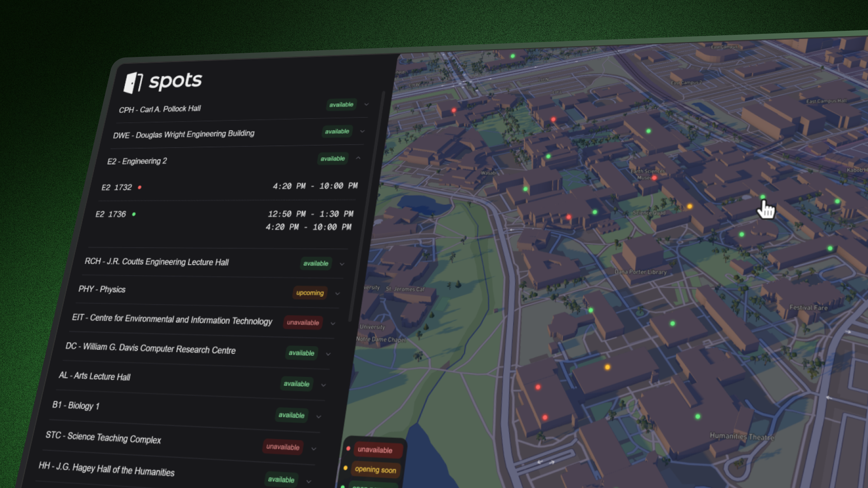Click the orange dot in the opening soon legend
The image size is (868, 488).
pyautogui.click(x=345, y=468)
